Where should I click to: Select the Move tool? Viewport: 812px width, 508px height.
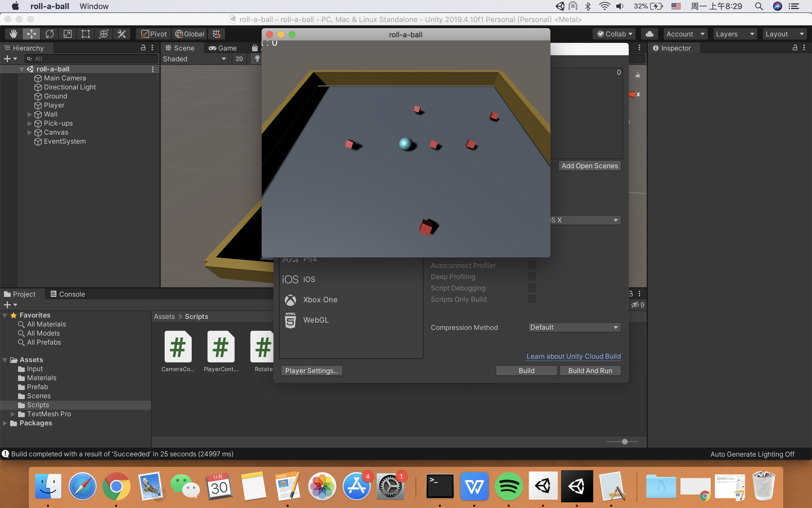(32, 34)
